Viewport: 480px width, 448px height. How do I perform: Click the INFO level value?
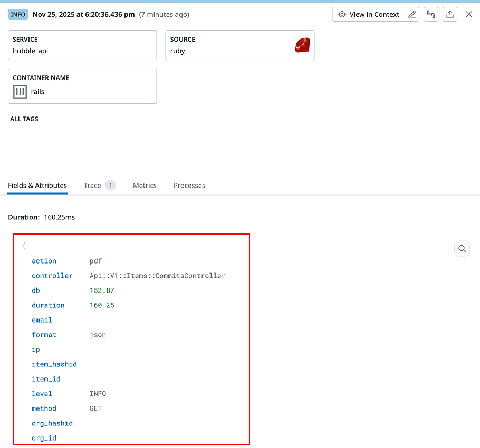pyautogui.click(x=98, y=394)
